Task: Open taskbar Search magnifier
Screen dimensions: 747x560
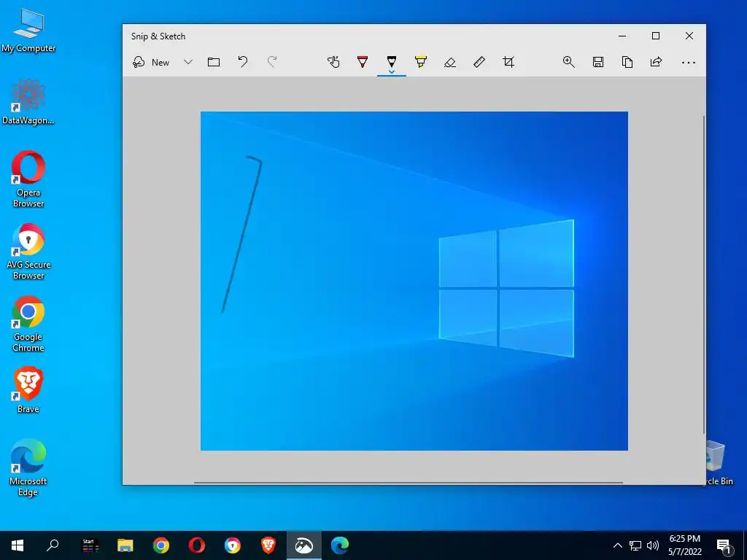Action: point(53,545)
